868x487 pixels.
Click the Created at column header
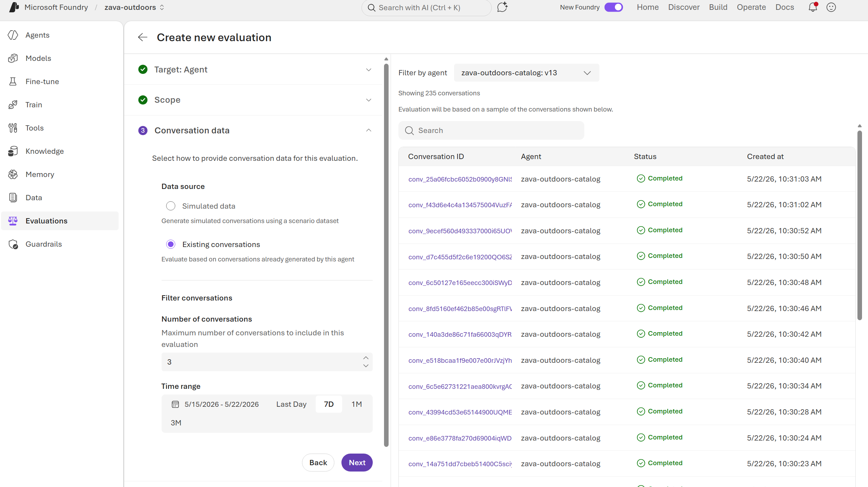click(765, 157)
